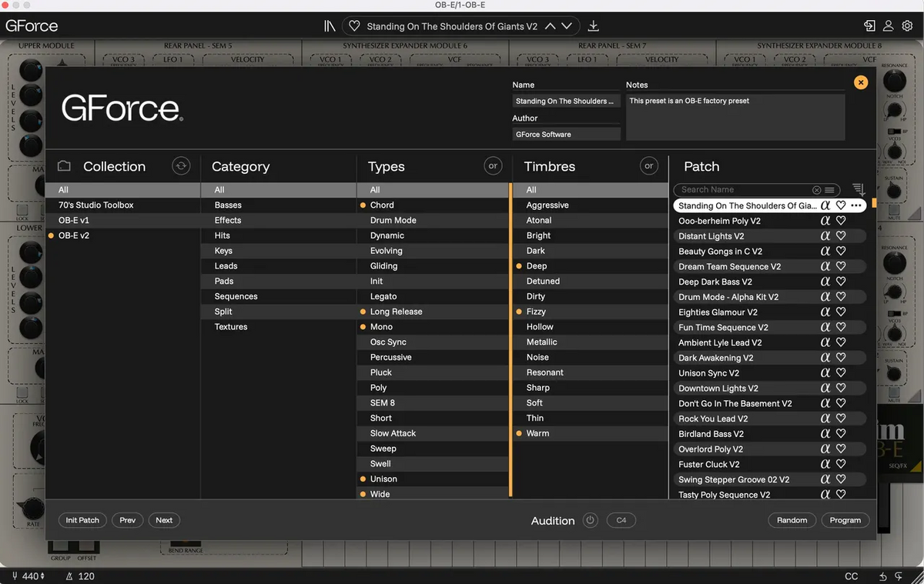
Task: Favorite the Birdland Bass V2 patch
Action: coord(841,434)
